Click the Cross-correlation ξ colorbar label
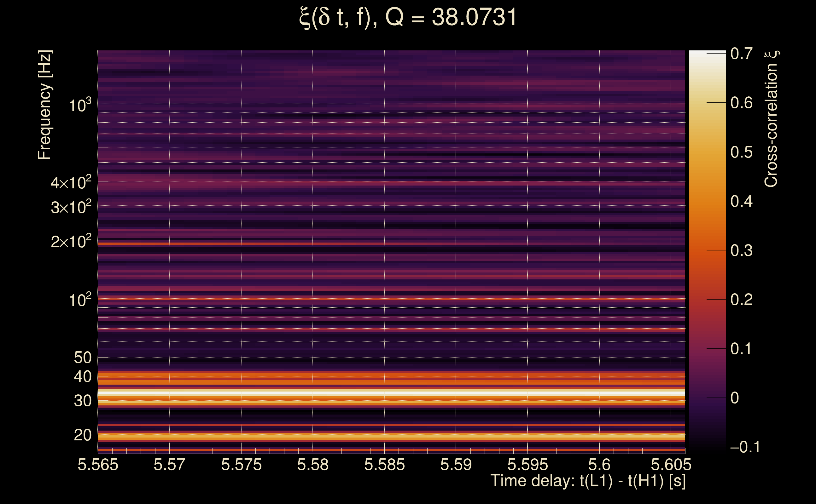 point(771,119)
